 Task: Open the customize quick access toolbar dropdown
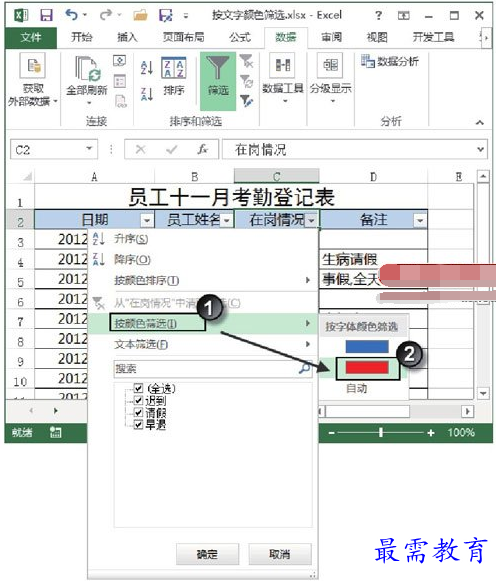pyautogui.click(x=186, y=16)
